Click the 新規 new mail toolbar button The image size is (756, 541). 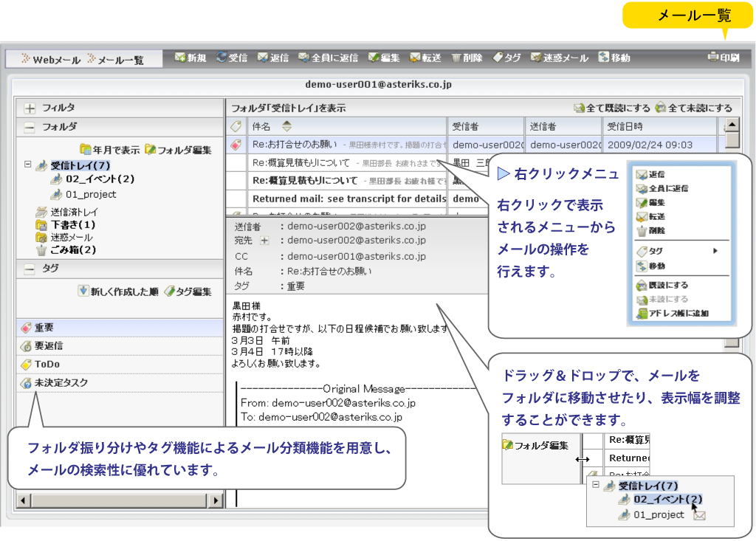pos(190,58)
